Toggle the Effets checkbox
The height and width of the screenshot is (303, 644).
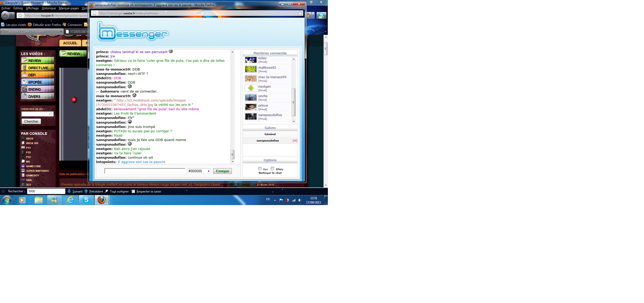pos(273,169)
